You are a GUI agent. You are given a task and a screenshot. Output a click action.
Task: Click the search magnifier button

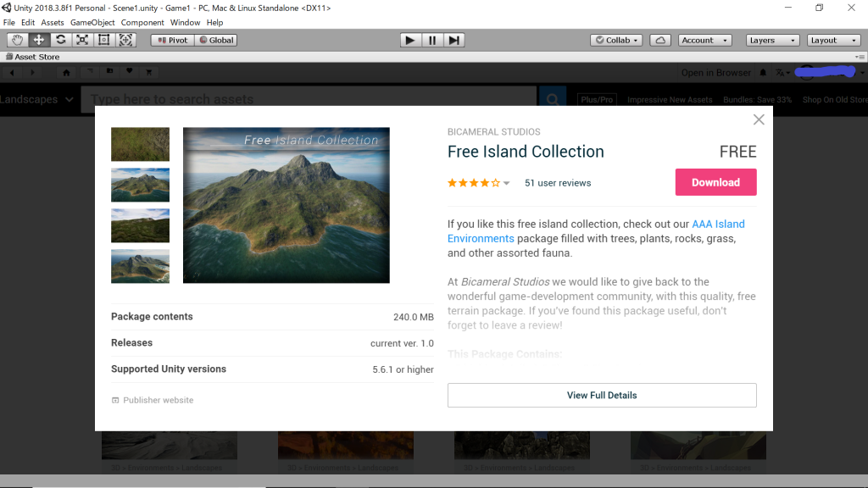click(553, 99)
